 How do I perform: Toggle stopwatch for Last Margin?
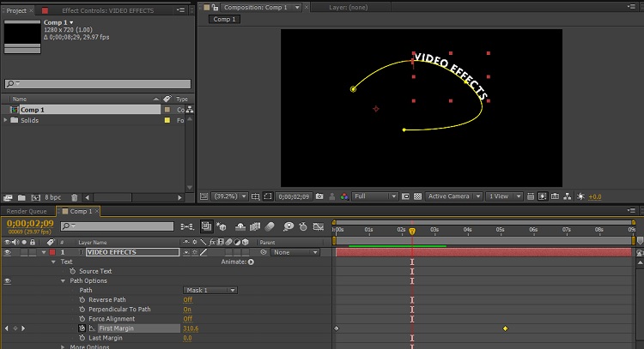[x=82, y=338]
